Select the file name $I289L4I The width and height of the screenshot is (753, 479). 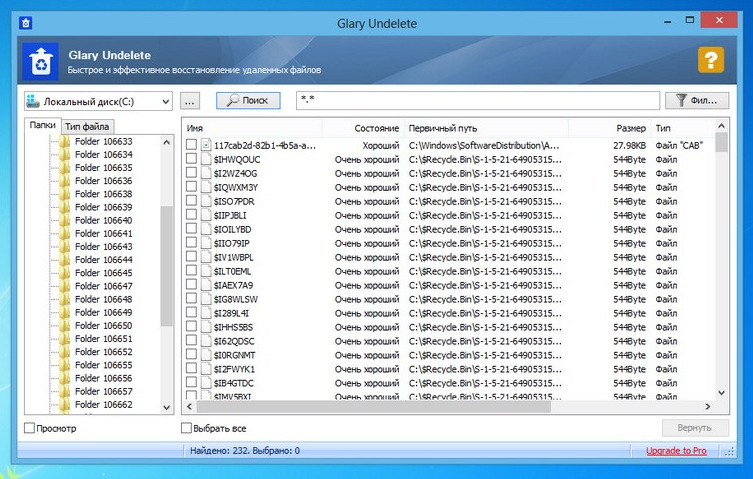pyautogui.click(x=231, y=313)
